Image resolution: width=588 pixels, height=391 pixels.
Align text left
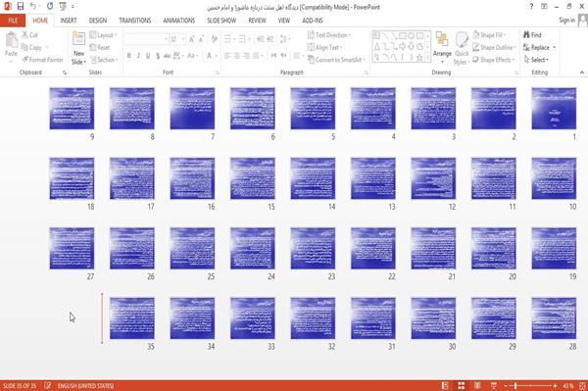[227, 56]
